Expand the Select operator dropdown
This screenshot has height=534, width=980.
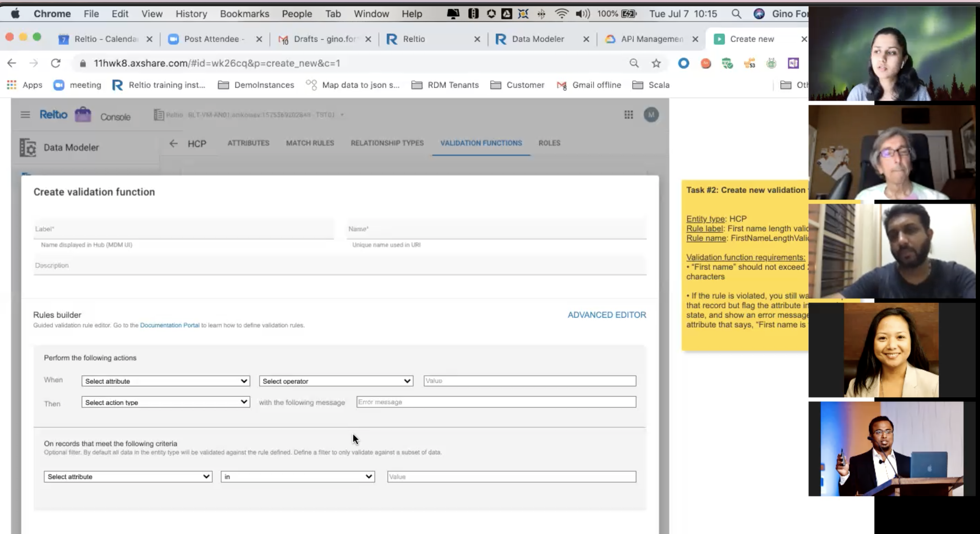click(x=336, y=381)
